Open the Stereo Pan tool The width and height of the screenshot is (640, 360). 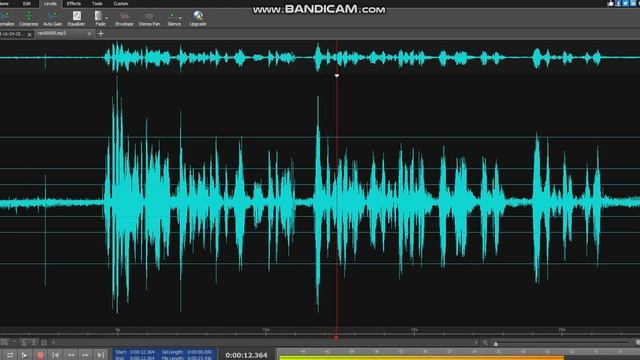[149, 19]
